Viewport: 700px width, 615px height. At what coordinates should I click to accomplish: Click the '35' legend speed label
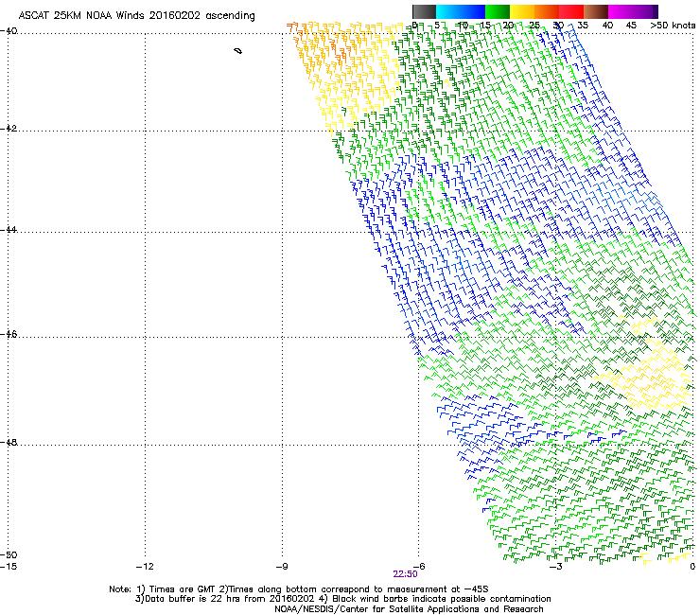(582, 26)
